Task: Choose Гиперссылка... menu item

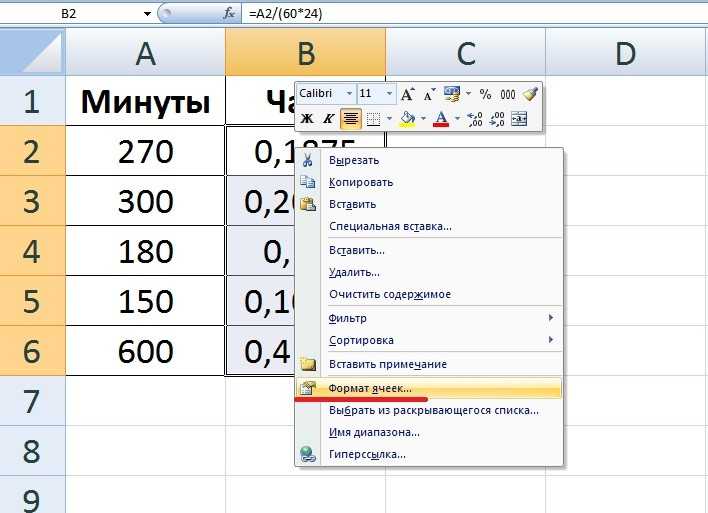Action: tap(429, 454)
